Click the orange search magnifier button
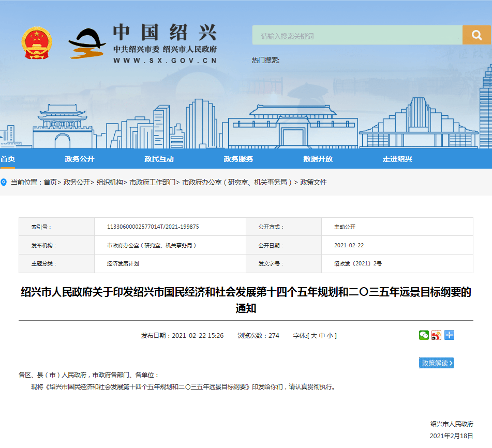This screenshot has height=448, width=492. 476,35
